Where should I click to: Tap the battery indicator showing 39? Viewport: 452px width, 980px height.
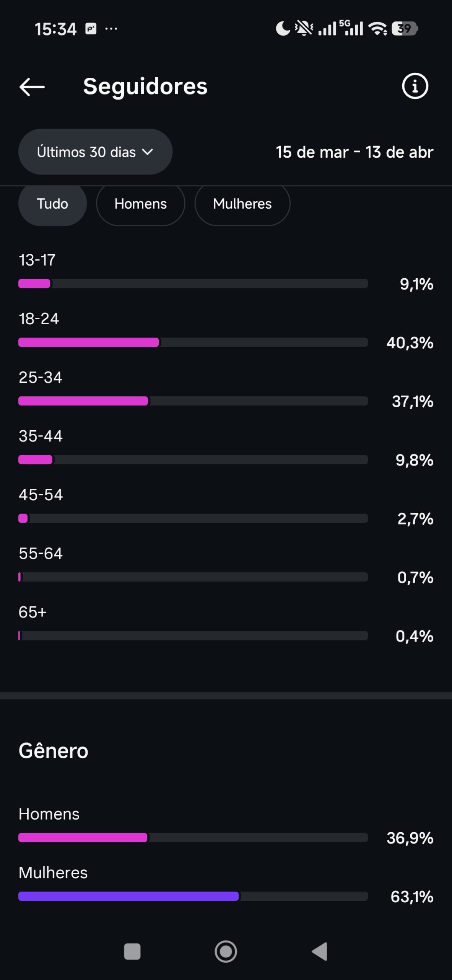[404, 28]
